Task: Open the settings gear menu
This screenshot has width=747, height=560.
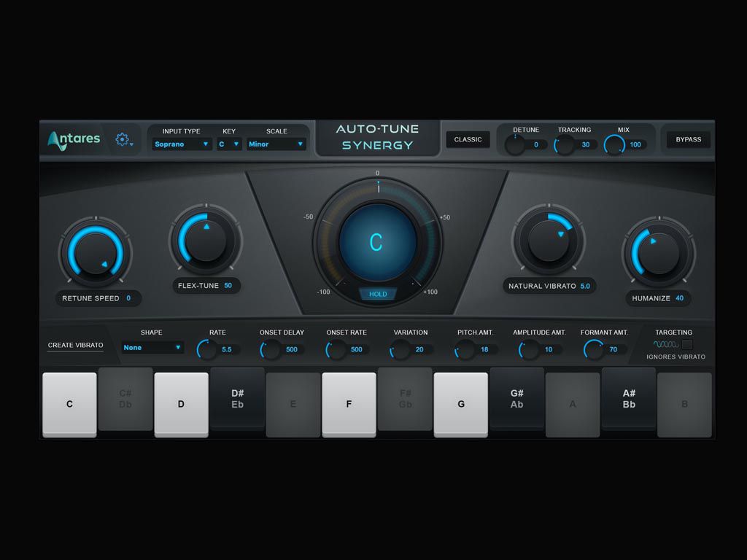Action: coord(123,139)
